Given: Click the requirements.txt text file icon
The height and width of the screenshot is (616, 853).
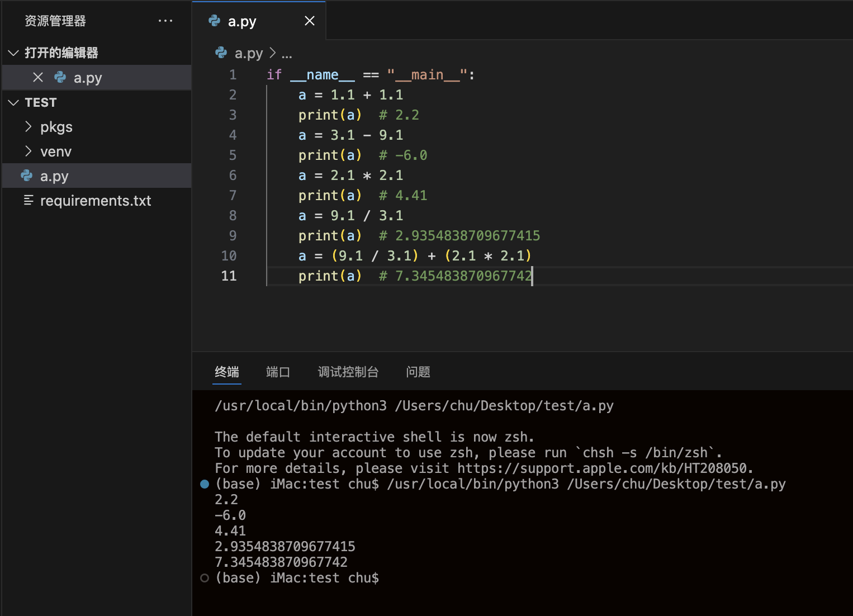Looking at the screenshot, I should [x=29, y=201].
